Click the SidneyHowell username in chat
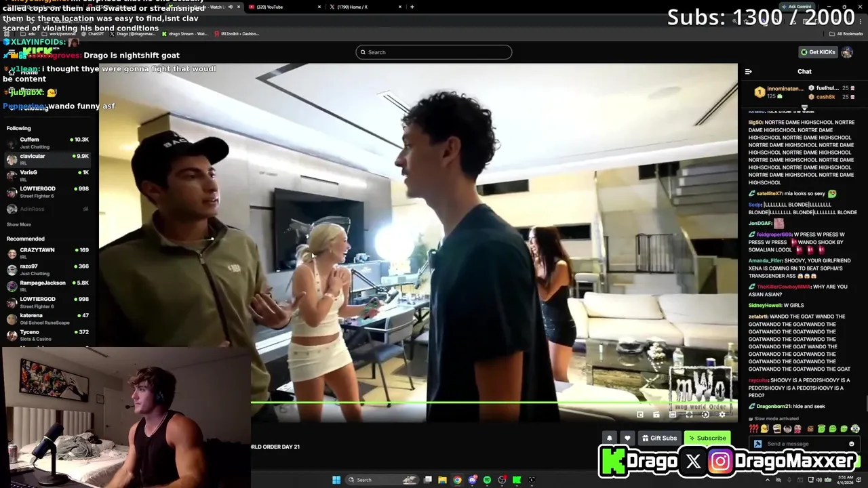Viewport: 868px width, 488px height. pyautogui.click(x=766, y=306)
